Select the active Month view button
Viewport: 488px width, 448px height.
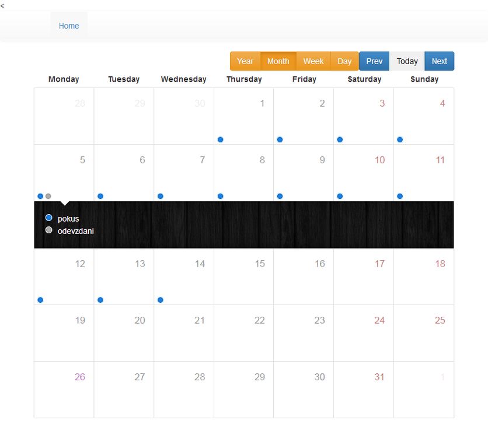(x=278, y=61)
